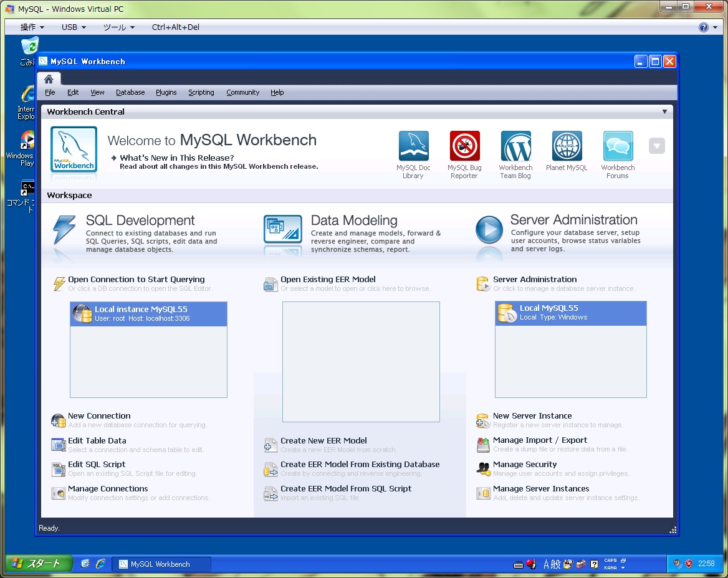Click the New Server Instance icon
728x578 pixels.
(483, 420)
